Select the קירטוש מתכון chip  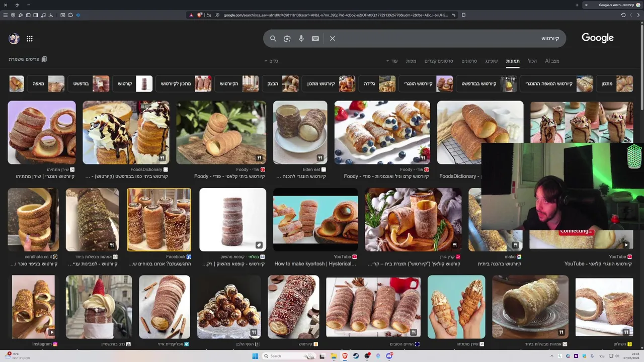click(x=329, y=83)
